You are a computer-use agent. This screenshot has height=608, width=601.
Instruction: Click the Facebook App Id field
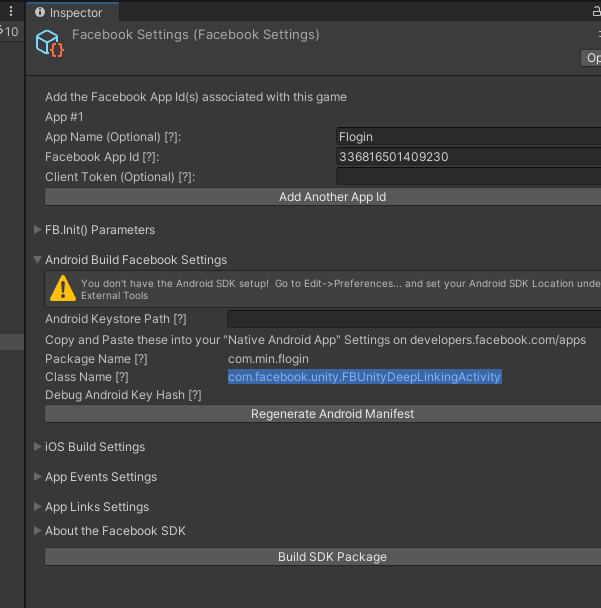coord(468,157)
